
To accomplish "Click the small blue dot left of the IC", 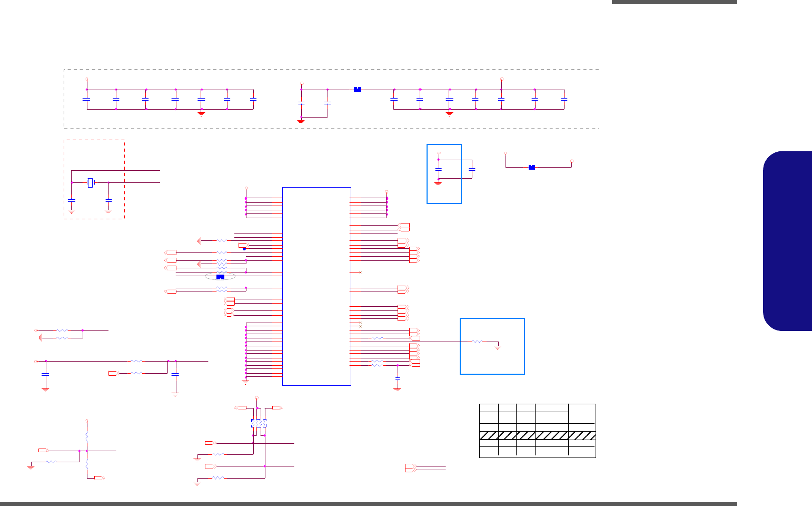I will [x=244, y=248].
